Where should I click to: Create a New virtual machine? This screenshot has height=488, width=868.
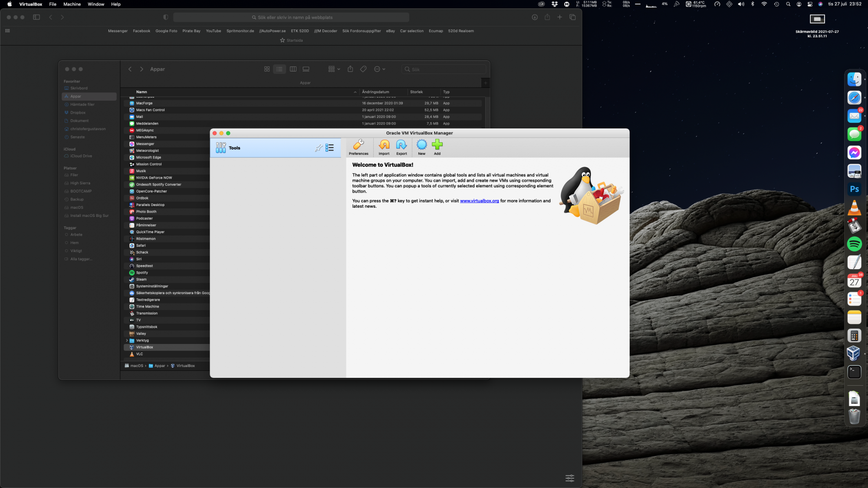click(x=421, y=147)
